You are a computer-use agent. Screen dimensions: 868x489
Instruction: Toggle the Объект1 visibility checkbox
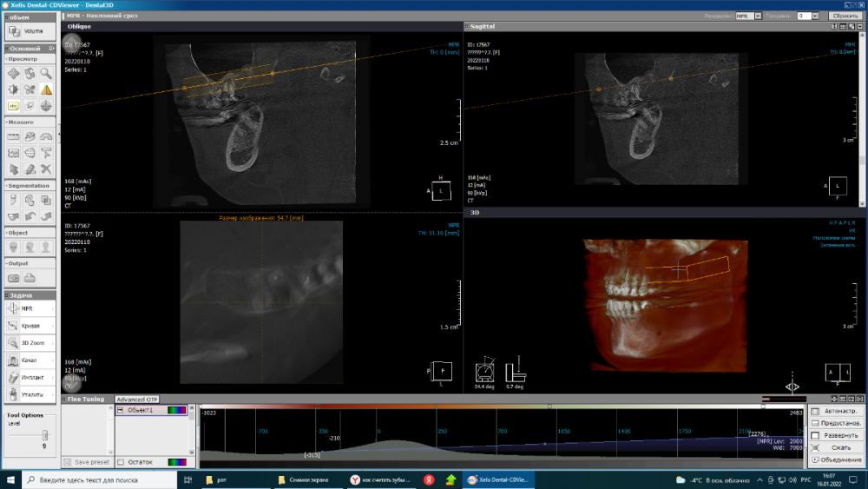(121, 410)
